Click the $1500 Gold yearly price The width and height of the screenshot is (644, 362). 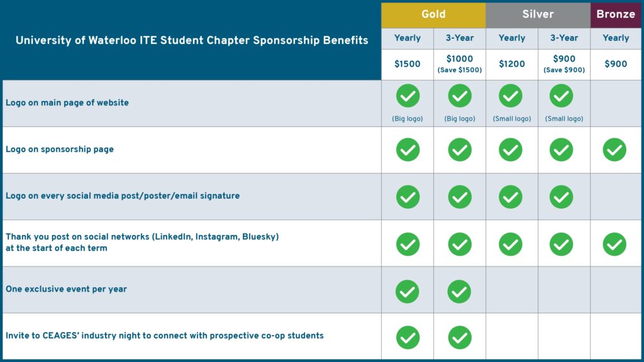click(408, 64)
